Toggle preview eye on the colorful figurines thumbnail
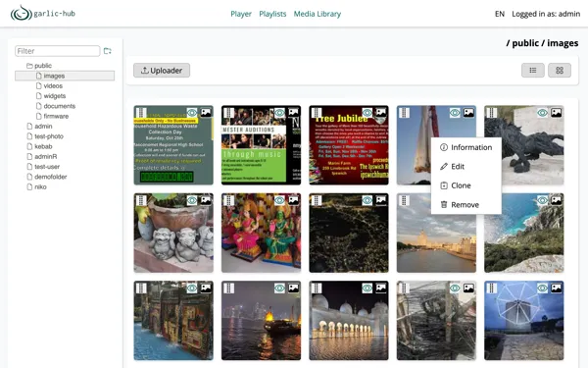The width and height of the screenshot is (588, 368). click(279, 200)
